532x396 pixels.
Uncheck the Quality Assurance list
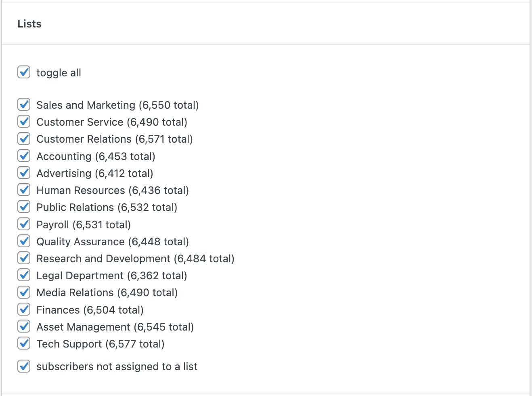tap(24, 241)
